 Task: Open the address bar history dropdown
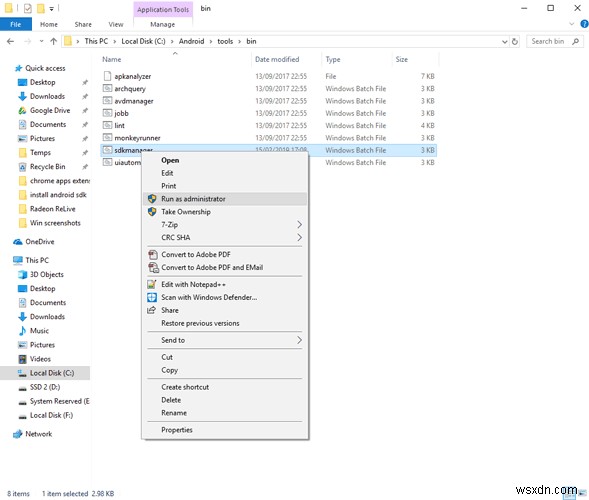[504, 42]
